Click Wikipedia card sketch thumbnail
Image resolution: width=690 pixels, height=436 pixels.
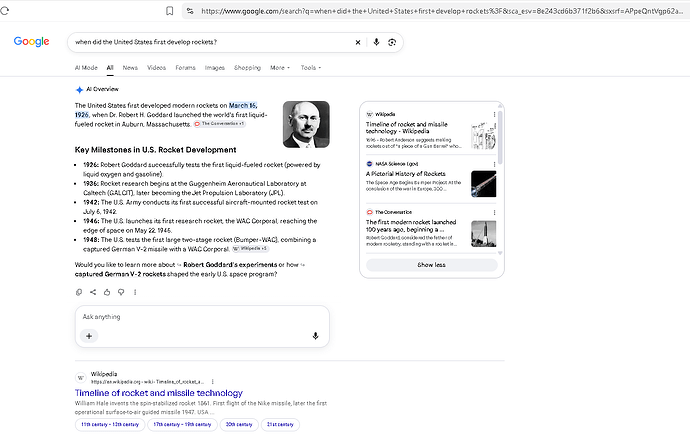pyautogui.click(x=484, y=136)
